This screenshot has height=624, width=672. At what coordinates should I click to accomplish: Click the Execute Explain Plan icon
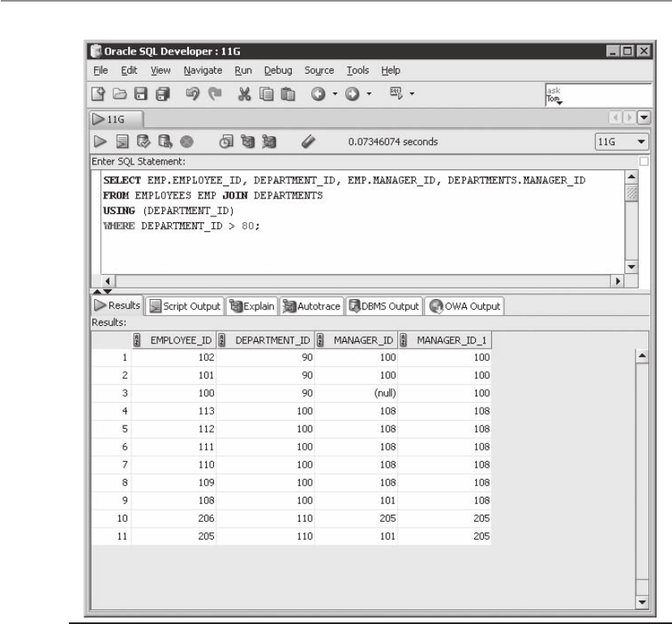248,142
